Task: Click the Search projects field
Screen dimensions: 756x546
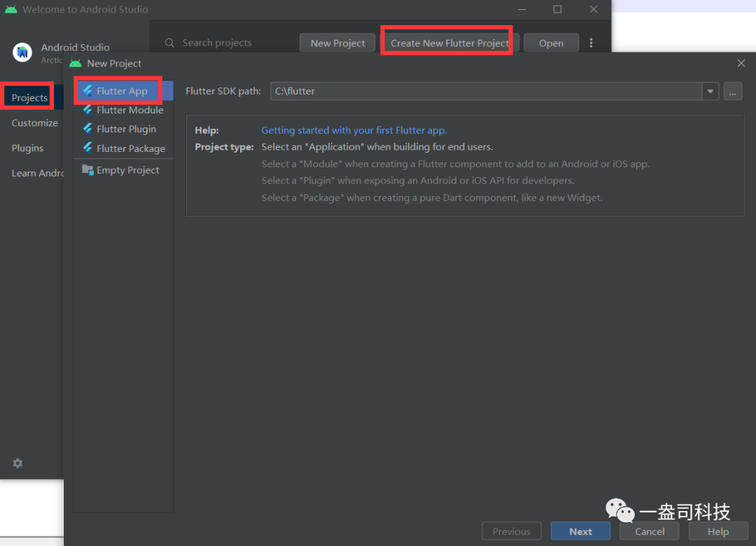Action: click(x=217, y=43)
